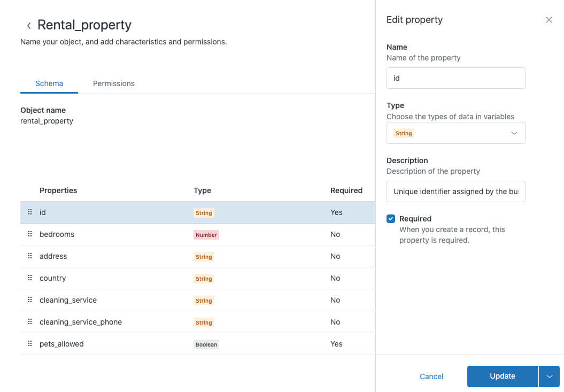
Task: Go back using the arrow beside Rental_property
Action: tap(29, 26)
